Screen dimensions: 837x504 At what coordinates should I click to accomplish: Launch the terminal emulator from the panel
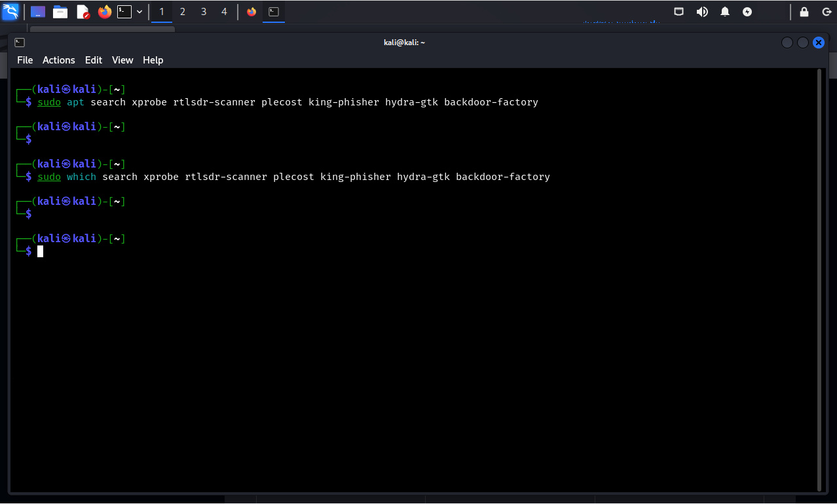click(x=124, y=12)
